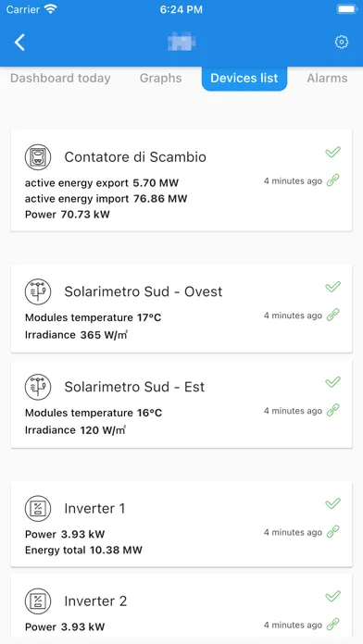The image size is (363, 644).
Task: Open settings gear icon
Action: point(341,42)
